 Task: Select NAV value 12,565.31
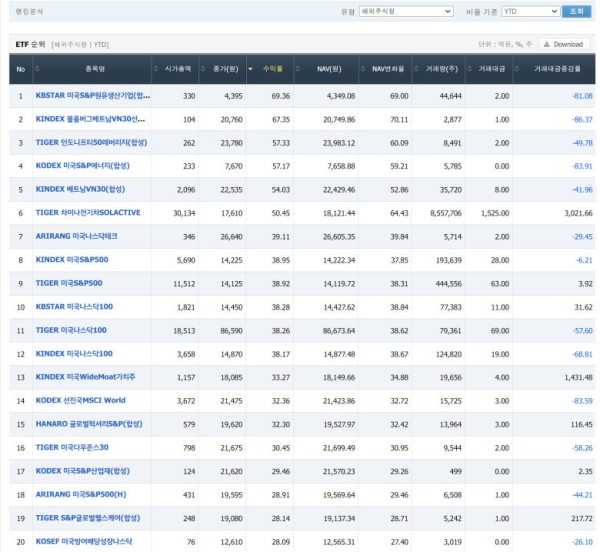coord(339,542)
